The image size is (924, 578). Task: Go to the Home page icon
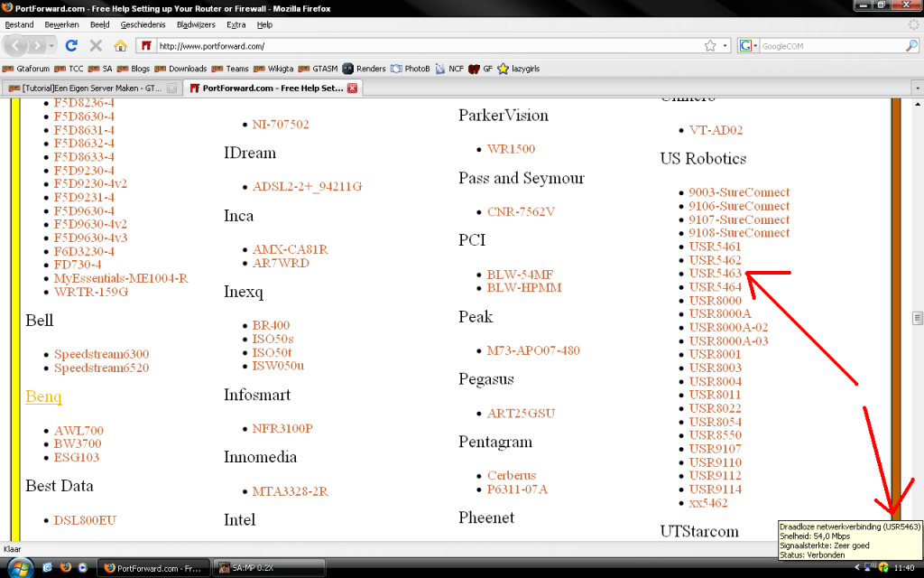[x=120, y=45]
